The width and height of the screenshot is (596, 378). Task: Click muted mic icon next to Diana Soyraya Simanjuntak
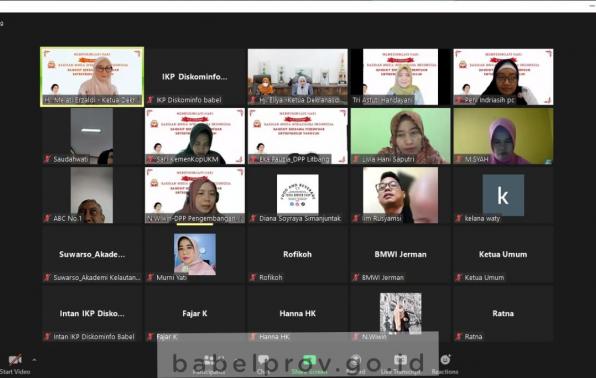point(253,218)
